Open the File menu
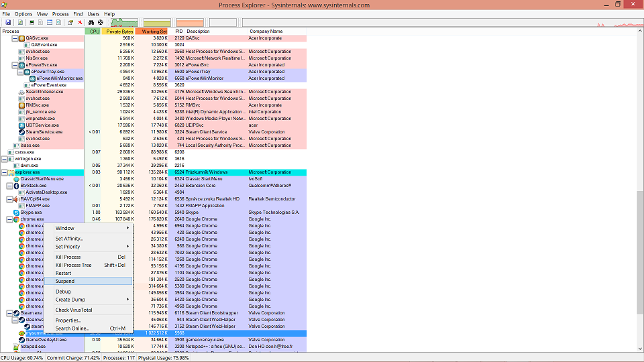 pos(6,14)
